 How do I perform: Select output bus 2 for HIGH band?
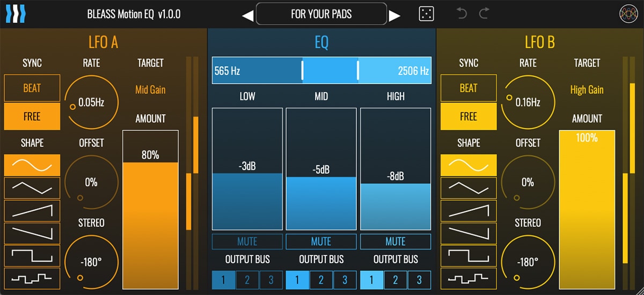click(396, 279)
